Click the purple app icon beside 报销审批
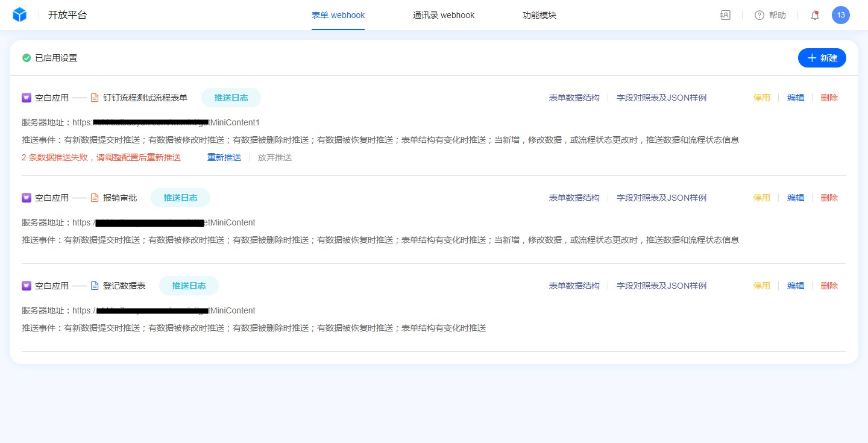This screenshot has height=443, width=868. (27, 198)
